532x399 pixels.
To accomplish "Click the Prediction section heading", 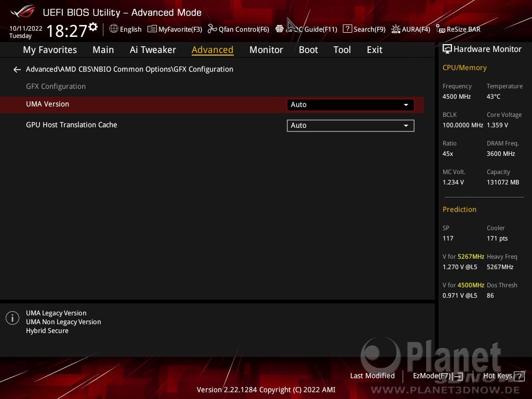I will (x=459, y=210).
